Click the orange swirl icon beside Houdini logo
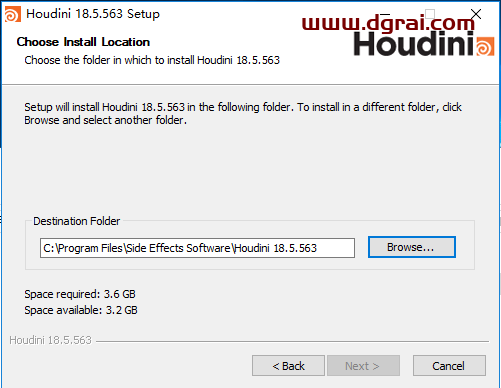501x388 pixels. coord(485,46)
